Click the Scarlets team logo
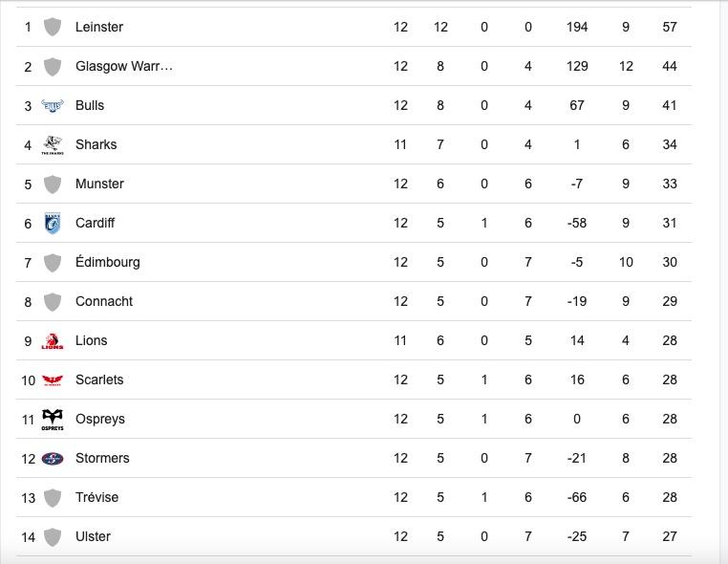 pyautogui.click(x=53, y=380)
